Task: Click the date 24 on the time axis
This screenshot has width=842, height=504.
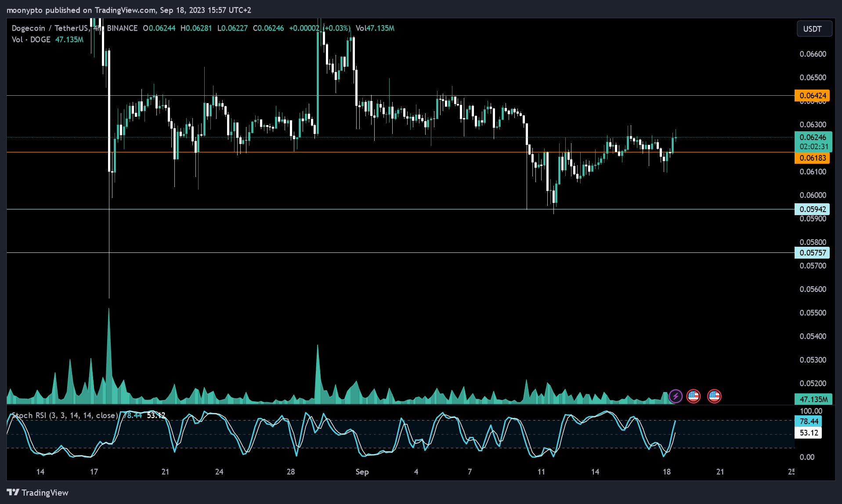Action: click(219, 472)
